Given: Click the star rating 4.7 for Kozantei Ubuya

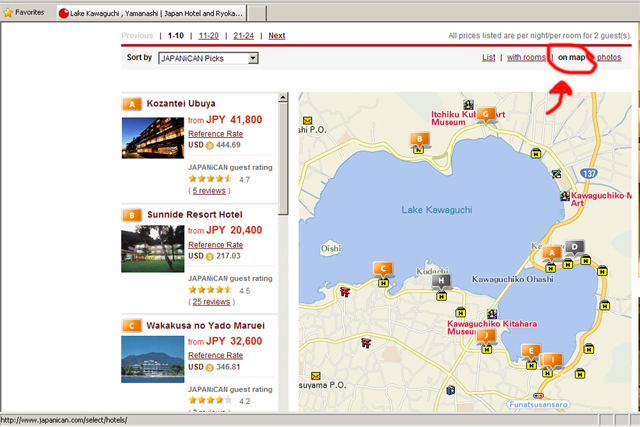Looking at the screenshot, I should point(210,178).
